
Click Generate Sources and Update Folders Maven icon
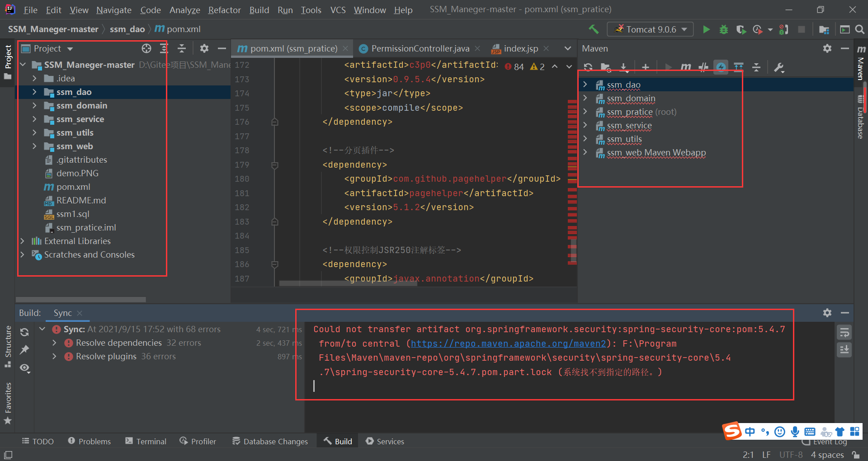[x=606, y=67]
